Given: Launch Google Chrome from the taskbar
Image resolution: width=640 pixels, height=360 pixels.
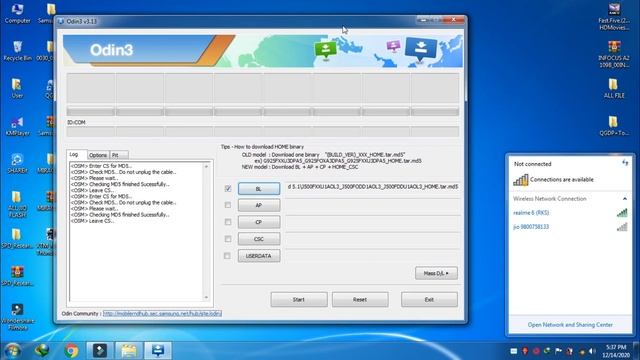Looking at the screenshot, I should pos(71,351).
